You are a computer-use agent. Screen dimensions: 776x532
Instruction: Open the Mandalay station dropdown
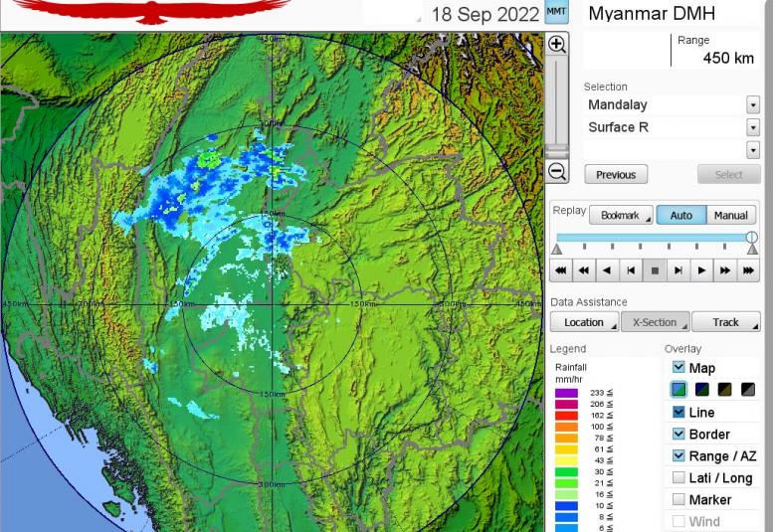[x=752, y=105]
